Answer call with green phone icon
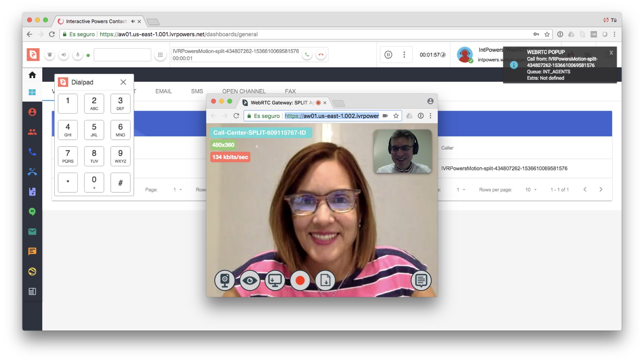 tap(307, 55)
